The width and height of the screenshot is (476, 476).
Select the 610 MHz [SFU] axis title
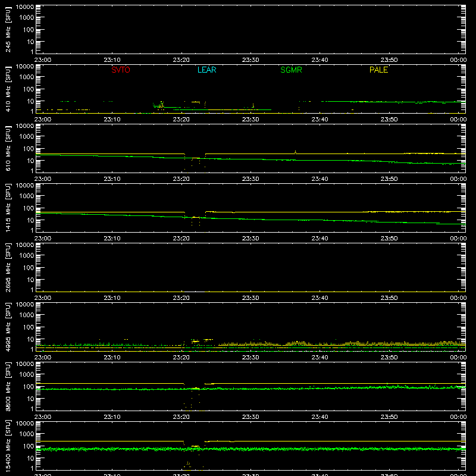pos(8,149)
